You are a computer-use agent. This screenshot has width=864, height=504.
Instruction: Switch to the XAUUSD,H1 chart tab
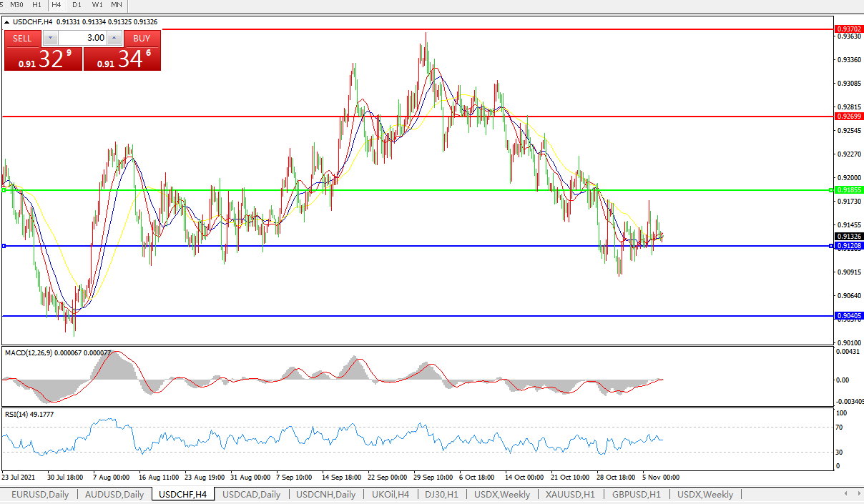tap(570, 494)
